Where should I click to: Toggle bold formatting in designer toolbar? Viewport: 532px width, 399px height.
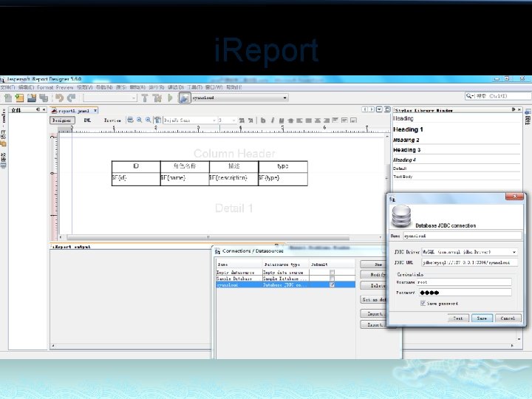(x=263, y=120)
